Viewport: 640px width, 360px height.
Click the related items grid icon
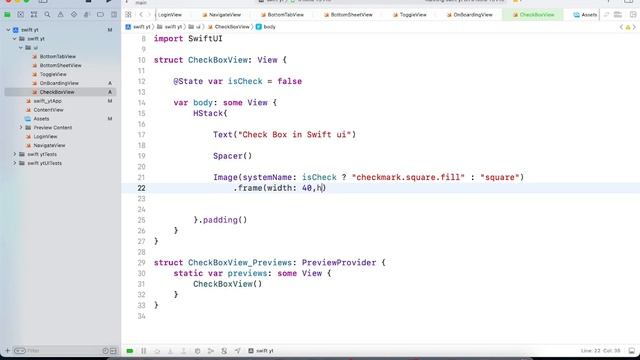pos(128,15)
